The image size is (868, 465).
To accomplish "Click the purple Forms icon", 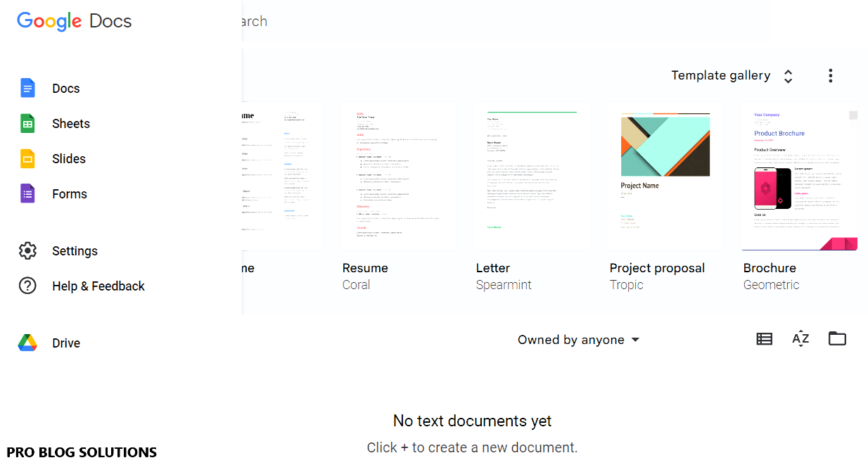I will tap(27, 194).
